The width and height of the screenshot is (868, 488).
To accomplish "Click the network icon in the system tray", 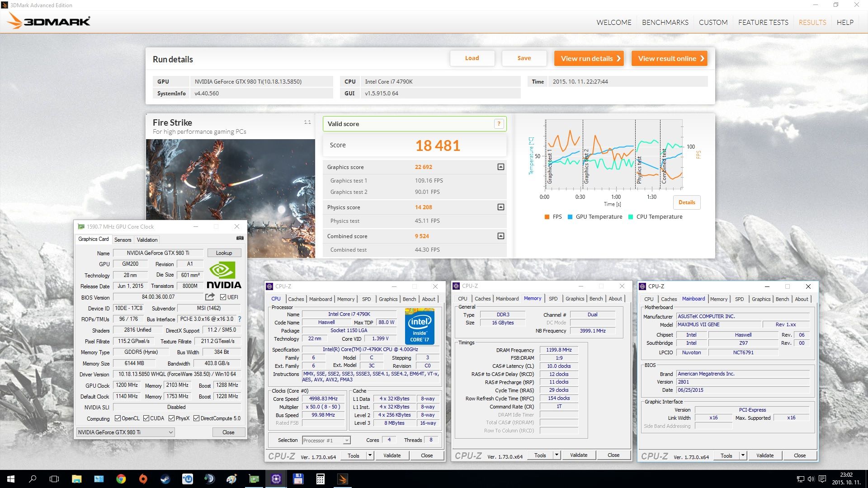I will point(800,479).
